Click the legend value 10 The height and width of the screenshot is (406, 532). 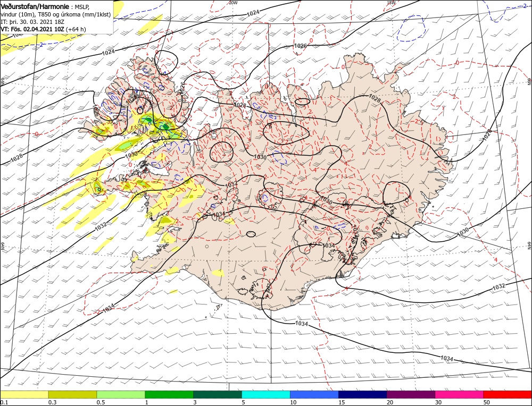[x=293, y=402]
